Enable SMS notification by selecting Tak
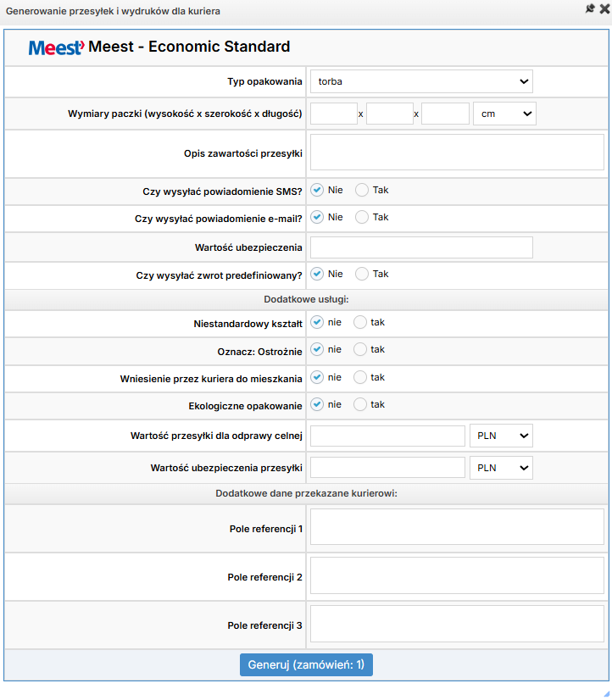 coord(362,190)
